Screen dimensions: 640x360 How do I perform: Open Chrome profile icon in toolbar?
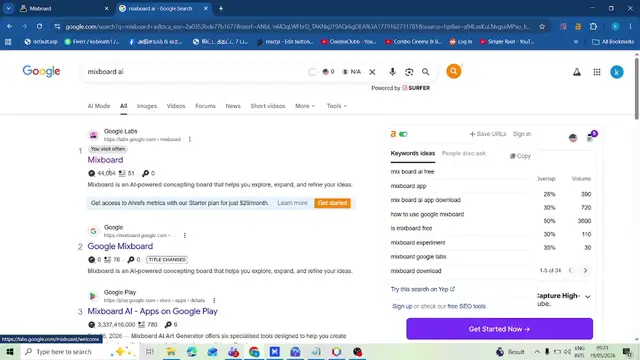tap(615, 27)
